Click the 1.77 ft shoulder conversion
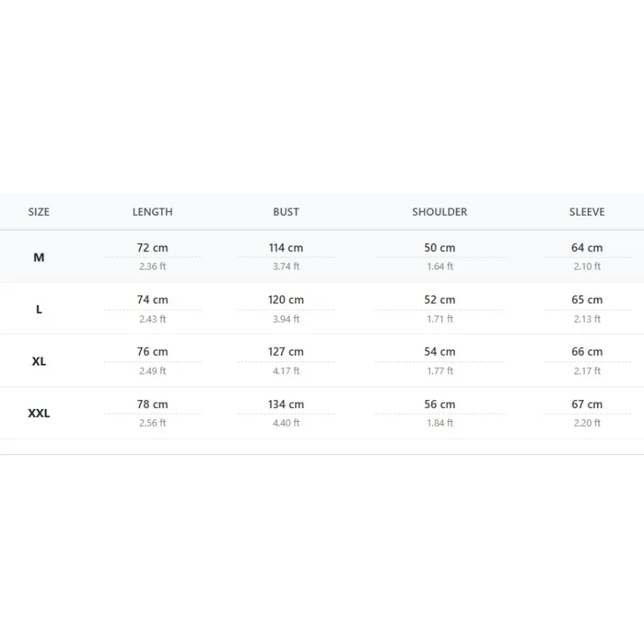Screen dimensions: 644x644 (440, 371)
